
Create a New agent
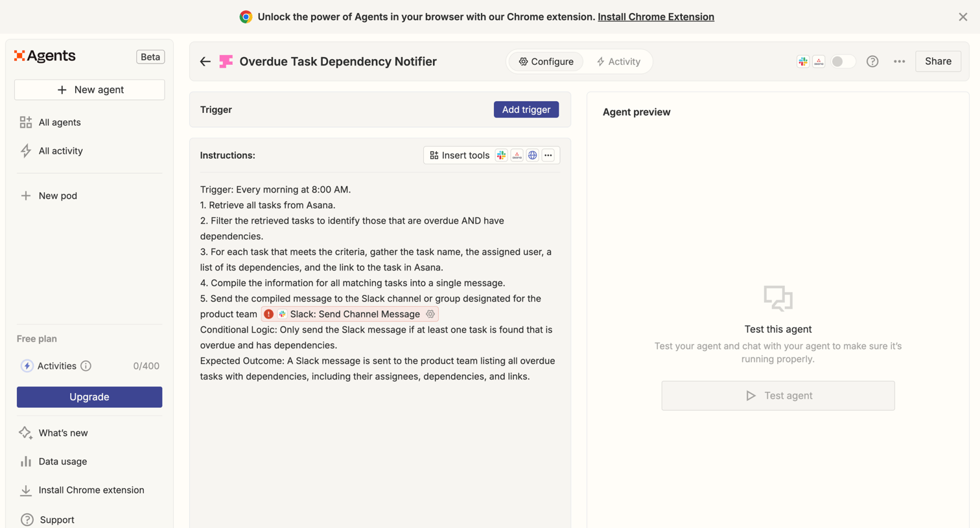coord(89,90)
